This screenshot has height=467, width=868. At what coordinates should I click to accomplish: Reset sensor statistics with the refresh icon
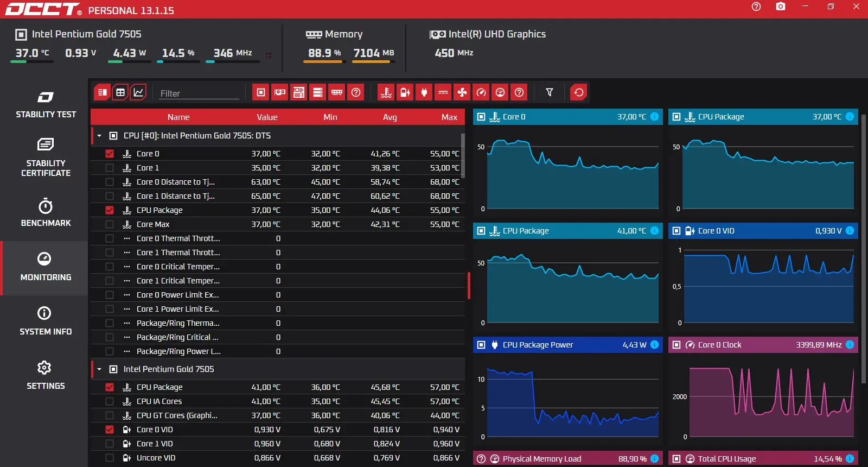click(x=579, y=92)
